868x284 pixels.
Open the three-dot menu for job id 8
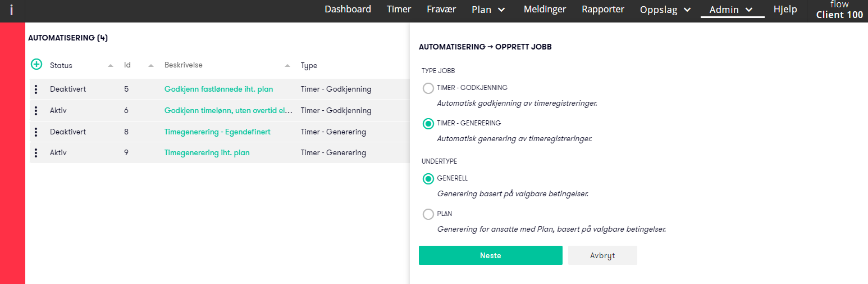pyautogui.click(x=36, y=132)
